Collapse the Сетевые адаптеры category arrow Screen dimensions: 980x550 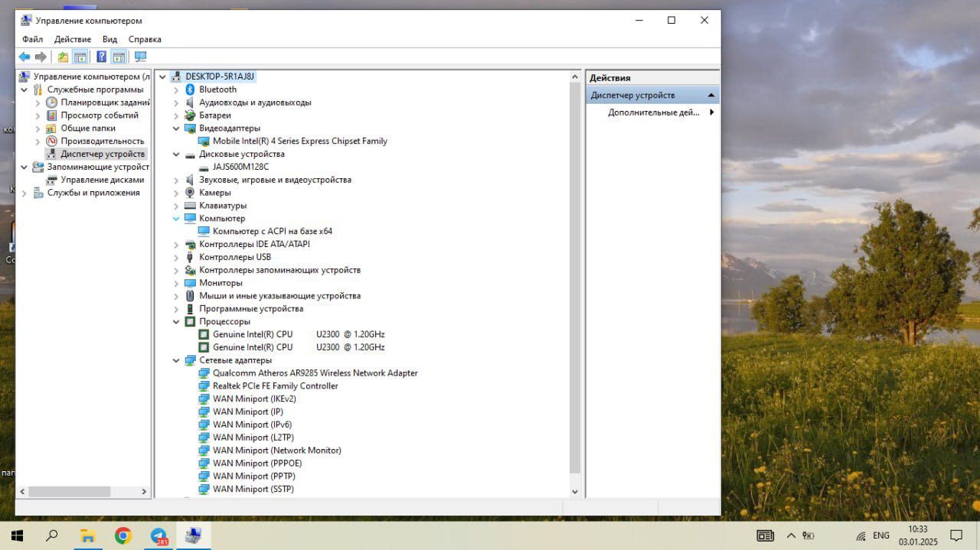coord(176,360)
